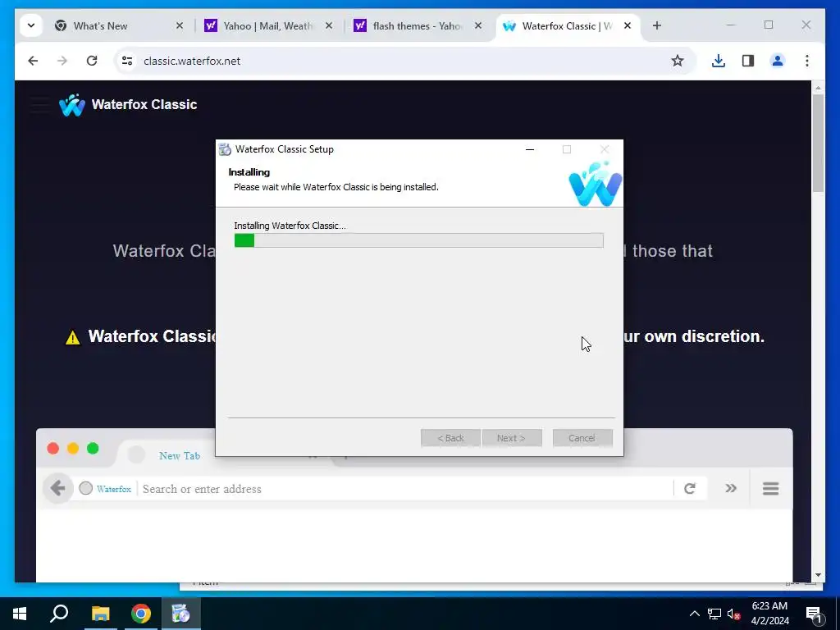
Task: Switch to Yahoo Mail, Weather tab
Action: [x=267, y=25]
